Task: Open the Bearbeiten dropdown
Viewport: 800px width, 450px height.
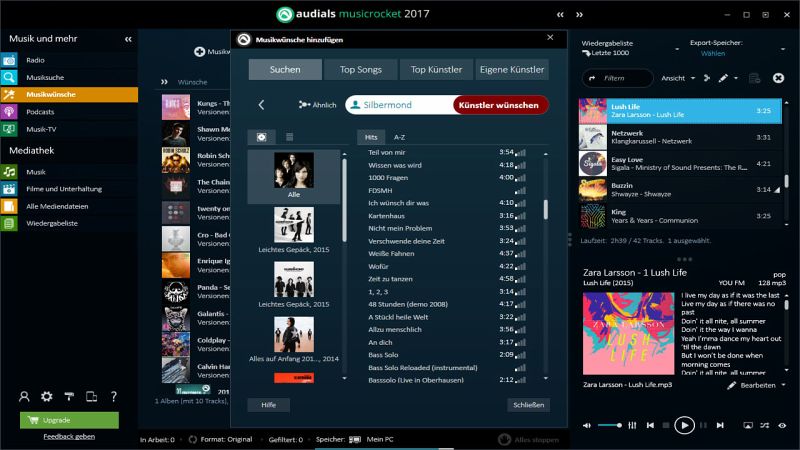Action: tap(757, 385)
